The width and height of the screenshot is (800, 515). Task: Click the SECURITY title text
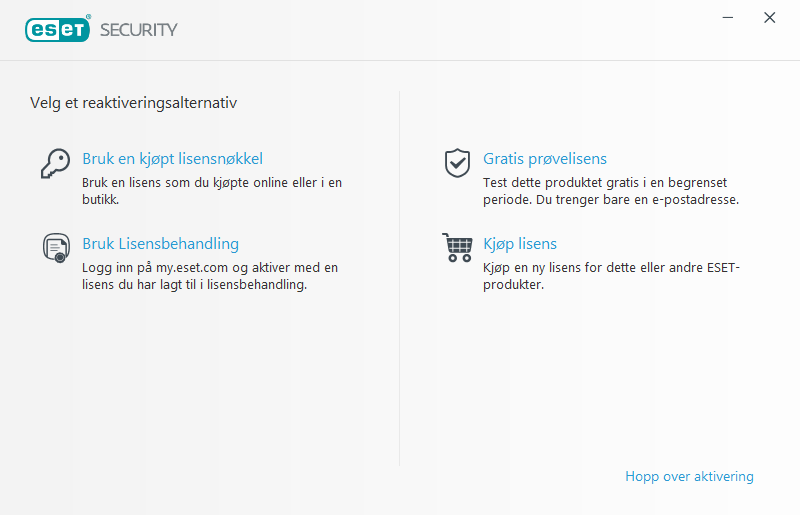tap(139, 30)
